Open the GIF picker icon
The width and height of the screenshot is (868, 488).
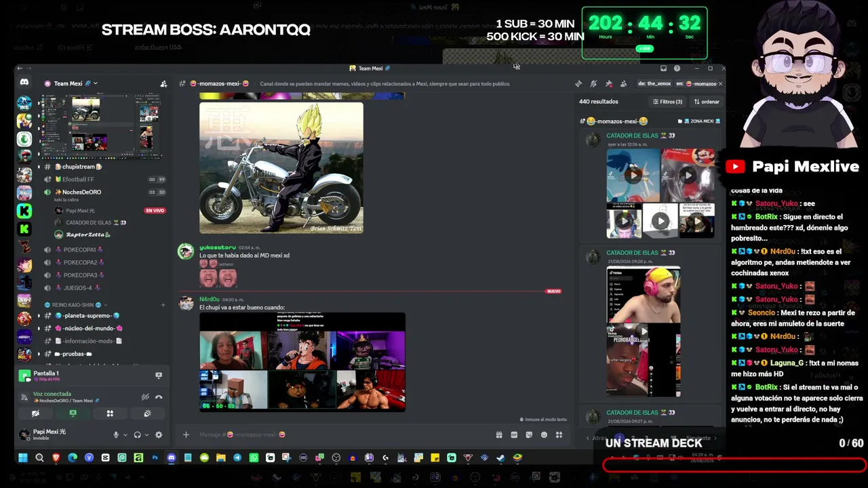[x=514, y=435]
